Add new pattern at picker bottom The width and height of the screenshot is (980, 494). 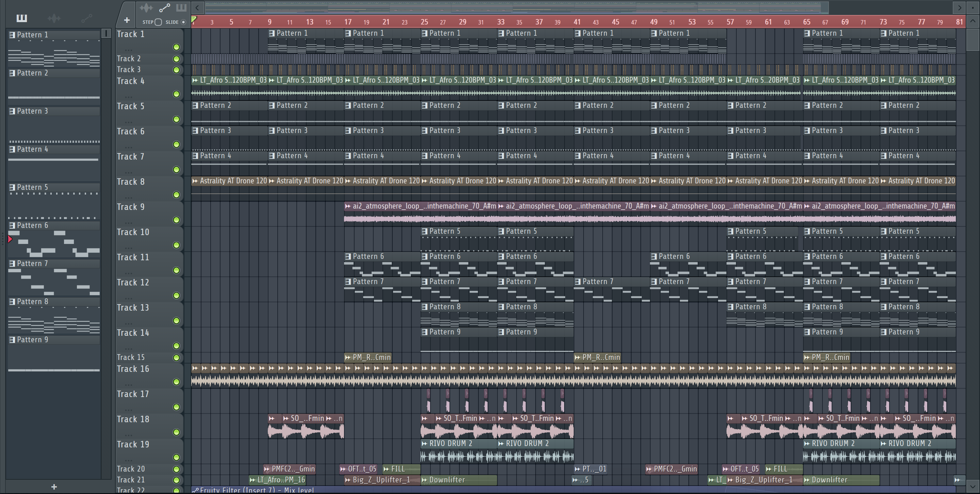coord(54,487)
